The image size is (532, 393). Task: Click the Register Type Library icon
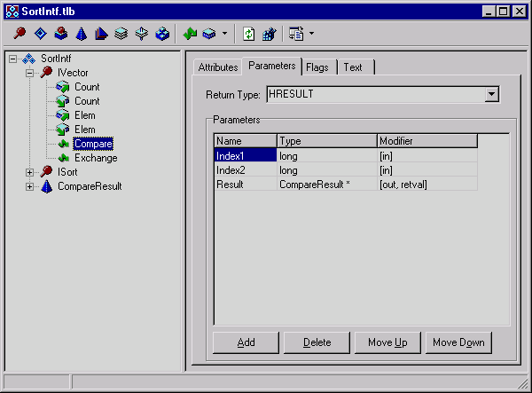point(269,35)
